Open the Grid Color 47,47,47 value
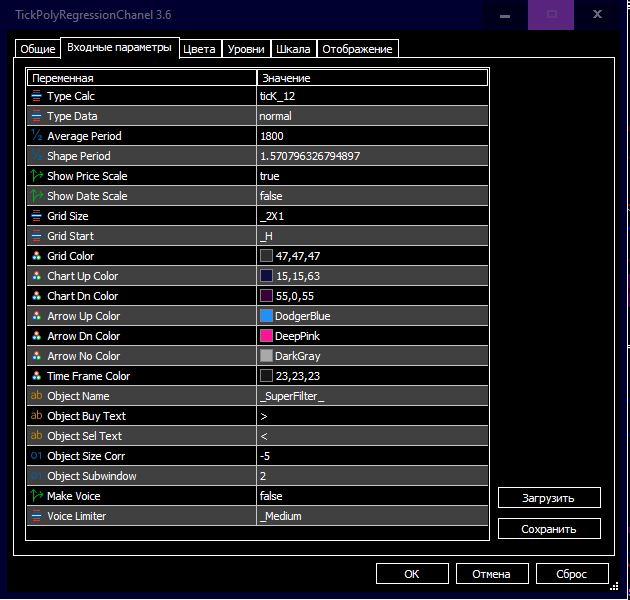This screenshot has width=630, height=600. [x=372, y=256]
